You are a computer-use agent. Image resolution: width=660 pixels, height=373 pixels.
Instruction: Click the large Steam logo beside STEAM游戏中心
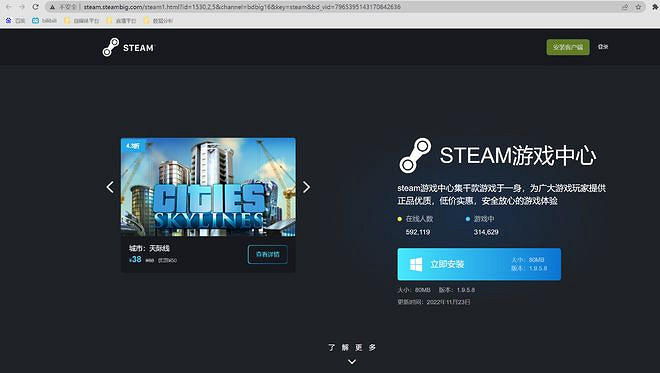[415, 155]
